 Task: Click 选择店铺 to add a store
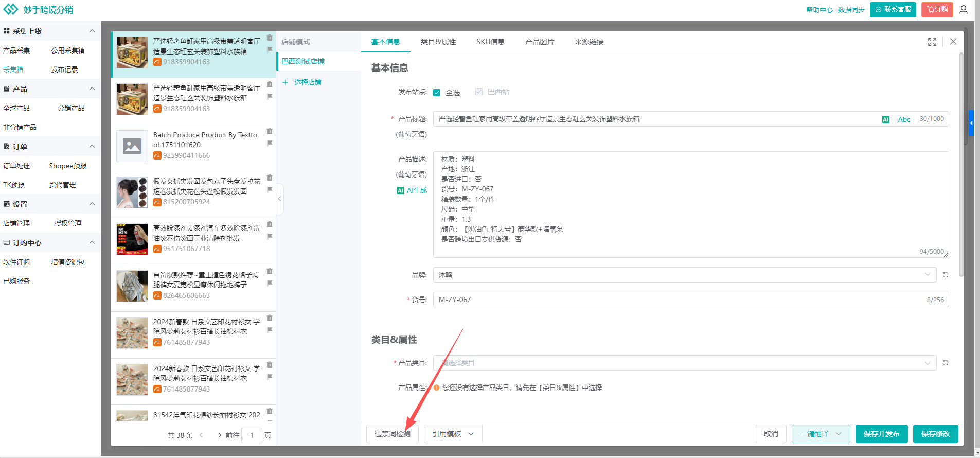point(302,82)
